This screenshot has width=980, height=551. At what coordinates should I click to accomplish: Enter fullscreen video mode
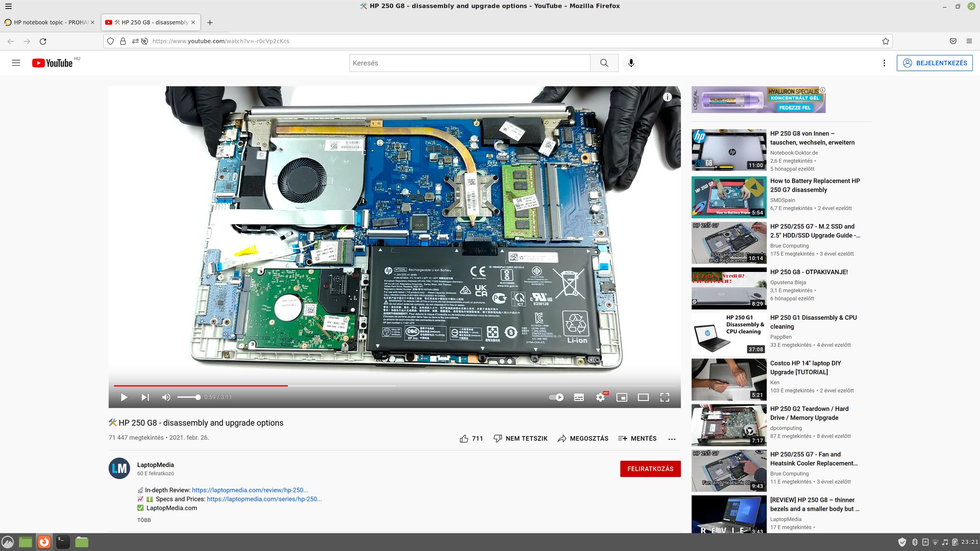click(665, 397)
